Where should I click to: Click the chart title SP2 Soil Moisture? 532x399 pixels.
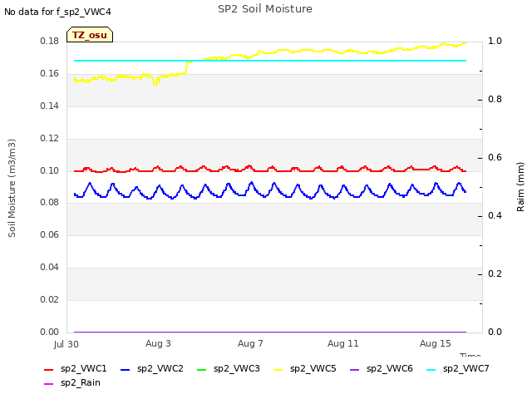click(265, 9)
